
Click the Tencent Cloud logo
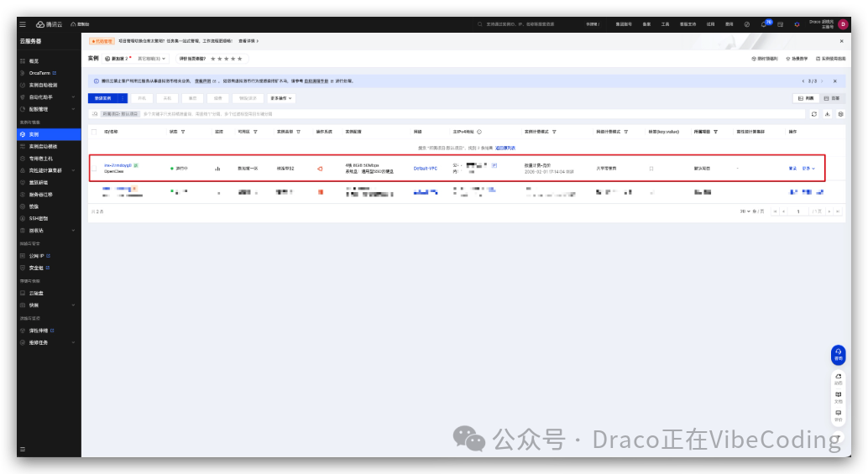tap(50, 24)
